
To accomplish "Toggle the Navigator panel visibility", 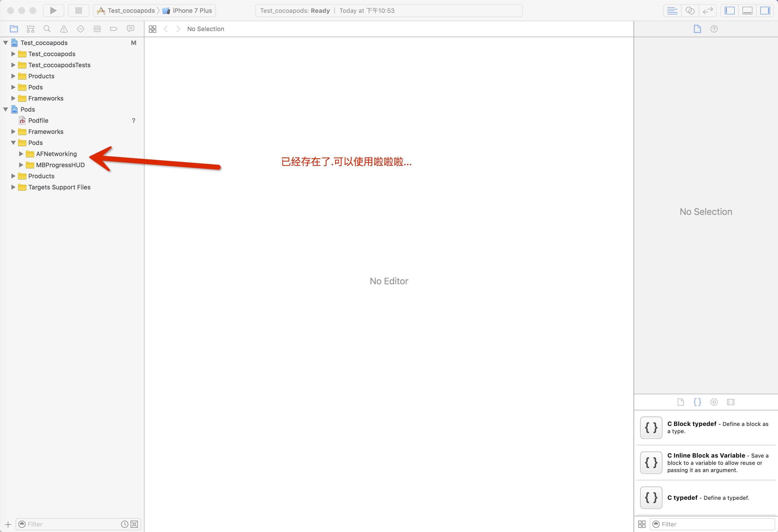I will coord(729,10).
